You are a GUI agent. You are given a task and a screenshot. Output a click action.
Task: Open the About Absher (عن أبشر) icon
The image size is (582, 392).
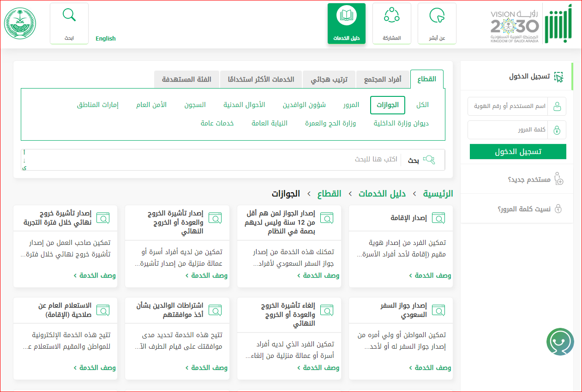point(437,16)
